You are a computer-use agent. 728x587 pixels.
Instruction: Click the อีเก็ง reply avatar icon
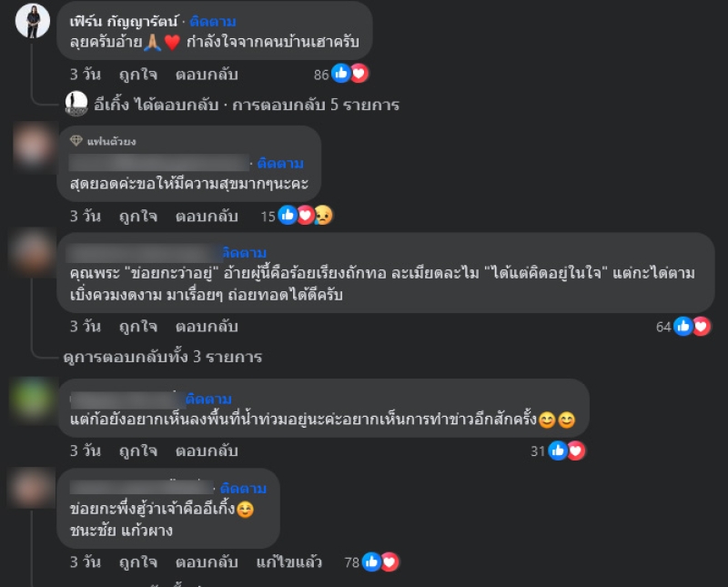(76, 104)
